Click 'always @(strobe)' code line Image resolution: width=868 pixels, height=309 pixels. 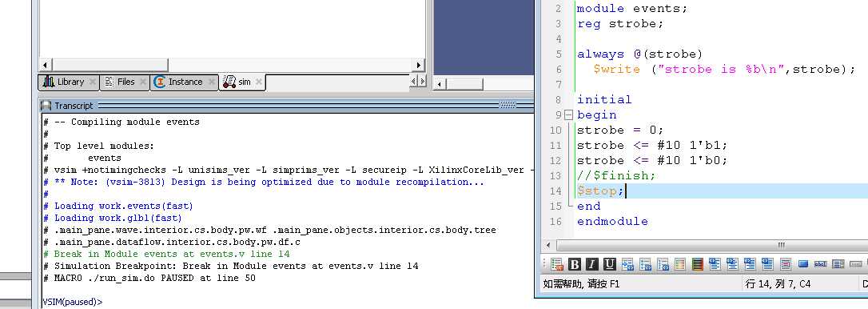[639, 54]
